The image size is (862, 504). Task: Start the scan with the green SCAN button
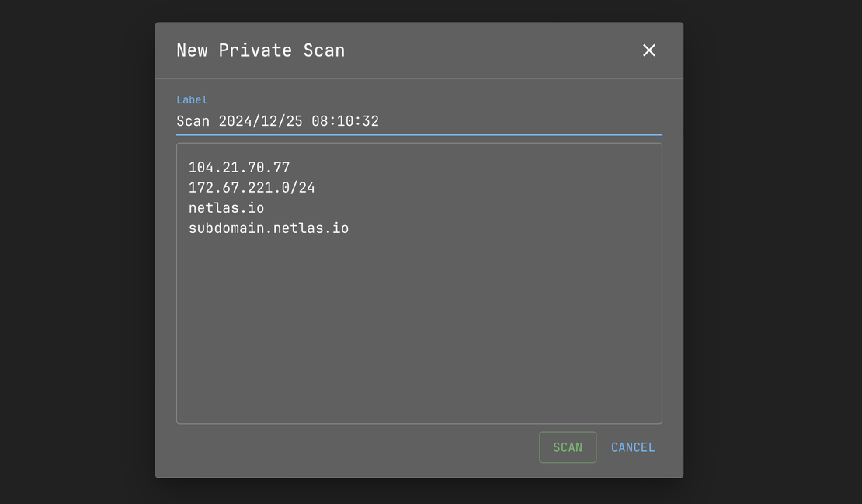click(x=568, y=447)
